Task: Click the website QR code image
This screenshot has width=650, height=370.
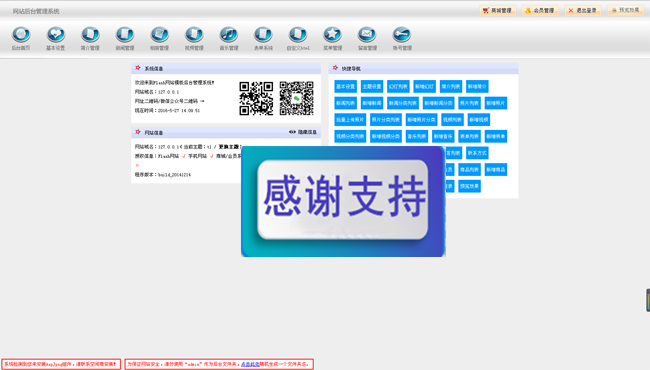Action: (x=256, y=98)
